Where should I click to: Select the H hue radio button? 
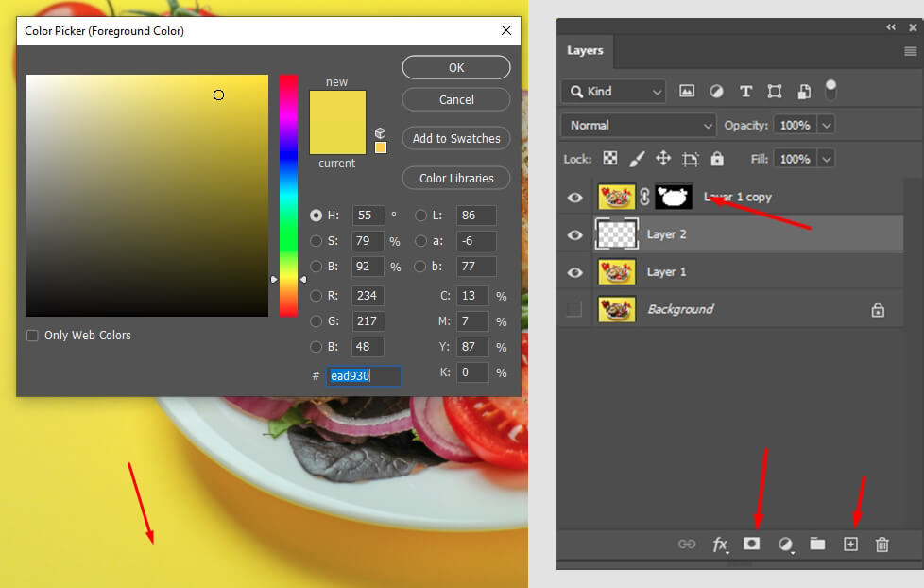[316, 216]
